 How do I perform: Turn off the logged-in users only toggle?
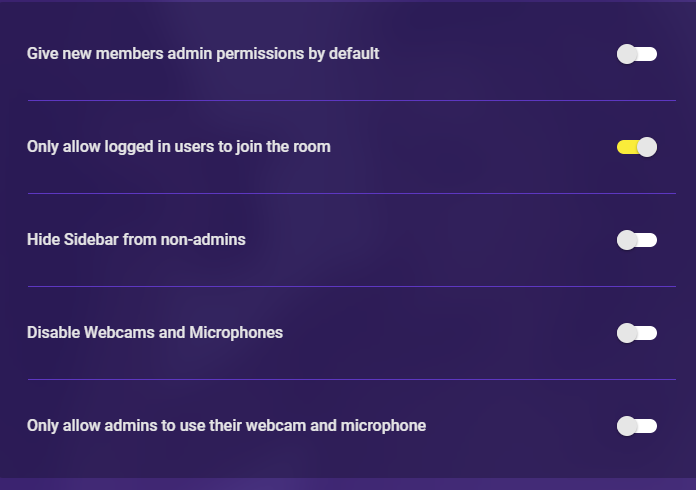tap(637, 147)
